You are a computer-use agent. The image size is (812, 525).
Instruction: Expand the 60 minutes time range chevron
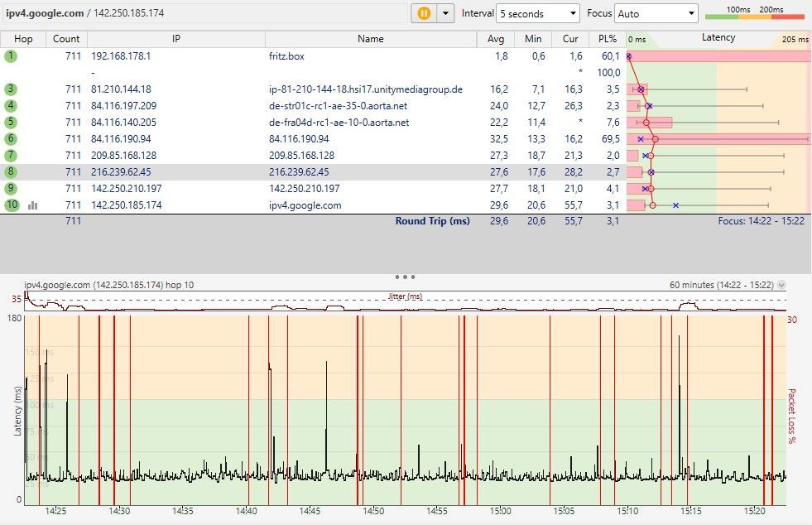click(781, 285)
